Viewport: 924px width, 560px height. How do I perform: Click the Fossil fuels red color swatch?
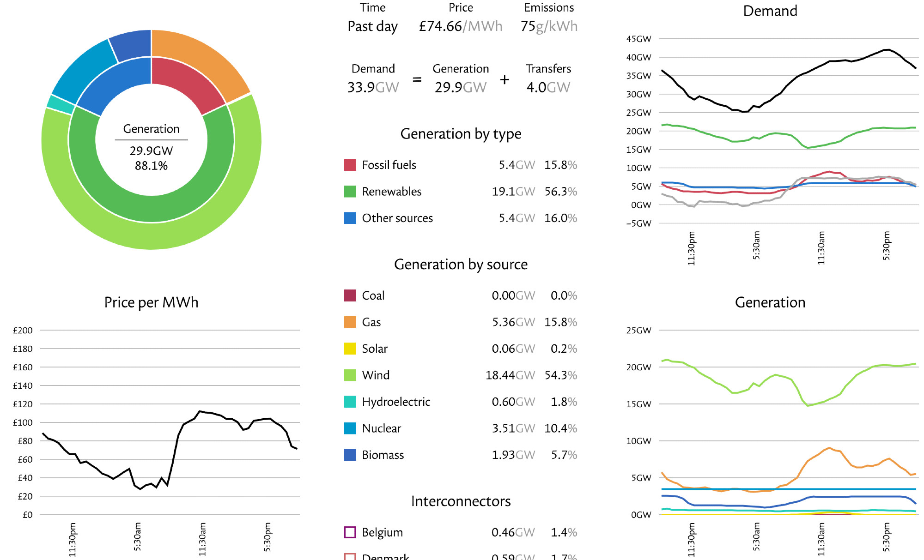(x=350, y=165)
